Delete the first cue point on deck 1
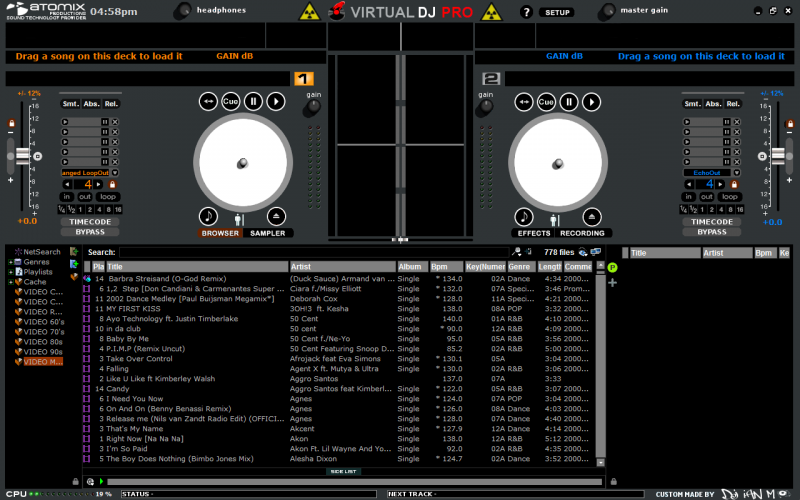The width and height of the screenshot is (800, 500). click(x=115, y=122)
